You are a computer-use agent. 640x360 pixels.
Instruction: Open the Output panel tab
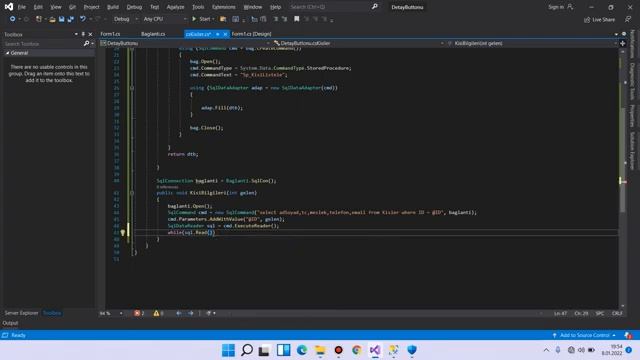coord(10,323)
